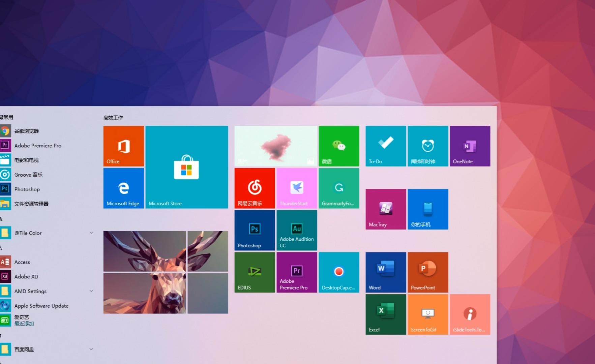This screenshot has height=364, width=595.
Task: Launch the To-Do tile
Action: pyautogui.click(x=385, y=146)
